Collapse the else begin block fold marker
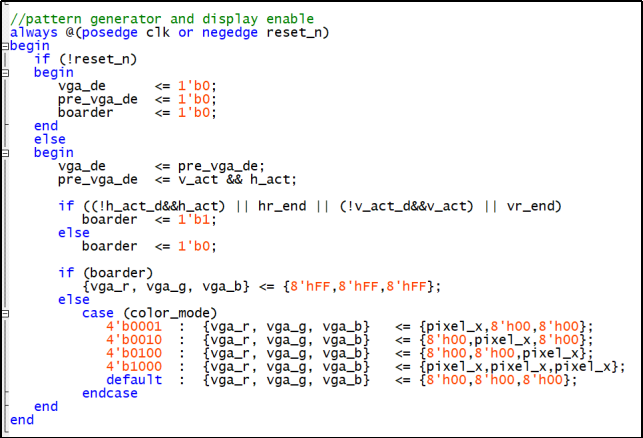The width and height of the screenshot is (643, 438). (x=5, y=153)
